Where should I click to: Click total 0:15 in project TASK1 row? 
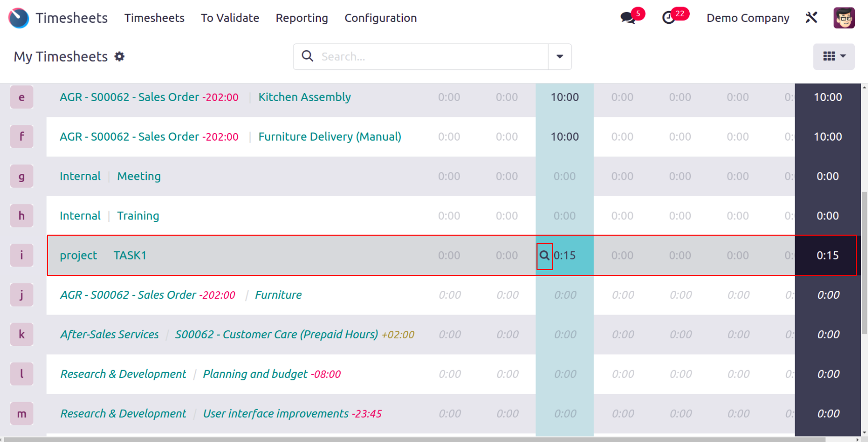click(x=828, y=255)
